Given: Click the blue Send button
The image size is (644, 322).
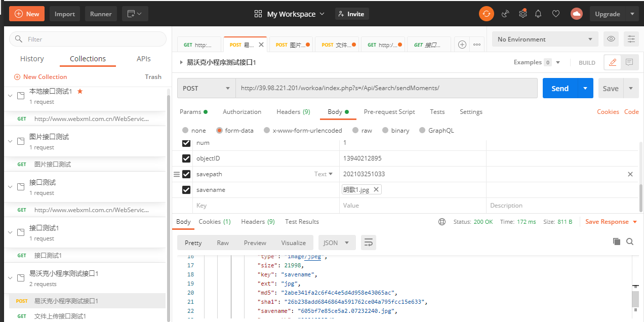Looking at the screenshot, I should [559, 88].
